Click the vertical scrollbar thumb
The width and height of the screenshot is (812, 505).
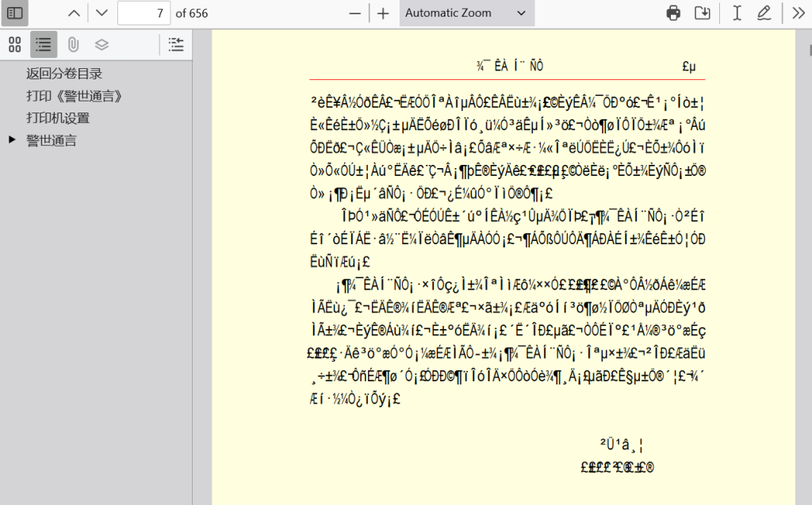click(810, 50)
